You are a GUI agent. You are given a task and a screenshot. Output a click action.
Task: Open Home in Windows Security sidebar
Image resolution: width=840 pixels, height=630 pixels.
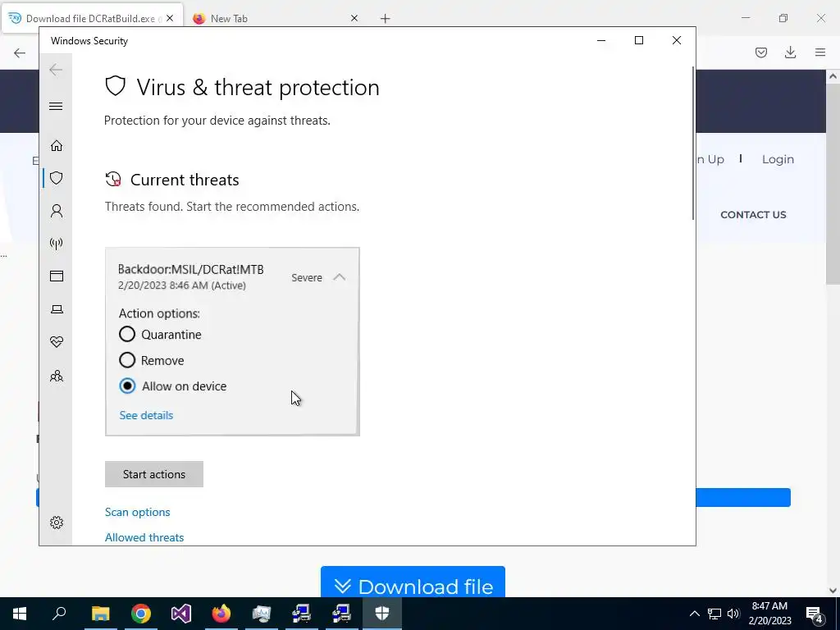click(x=57, y=146)
